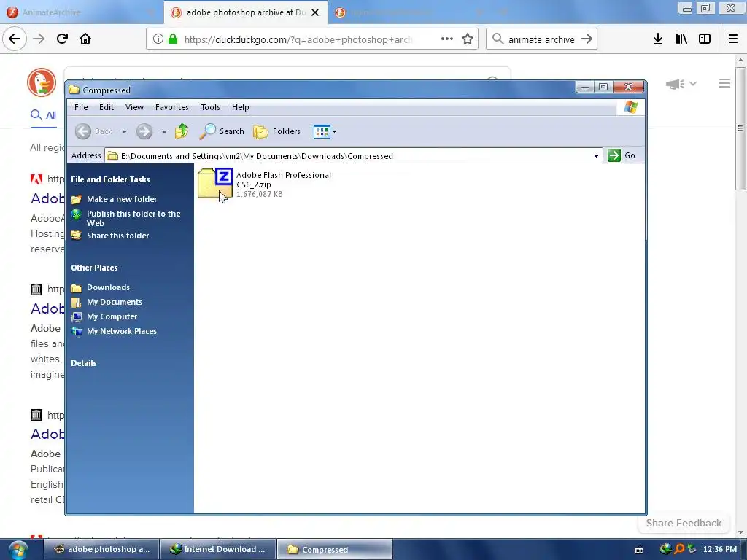The width and height of the screenshot is (747, 560).
Task: Go up one folder level in Explorer
Action: [182, 131]
